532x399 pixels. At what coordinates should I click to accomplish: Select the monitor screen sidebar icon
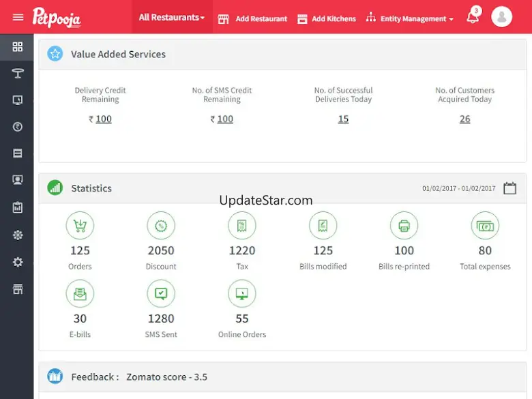[17, 100]
